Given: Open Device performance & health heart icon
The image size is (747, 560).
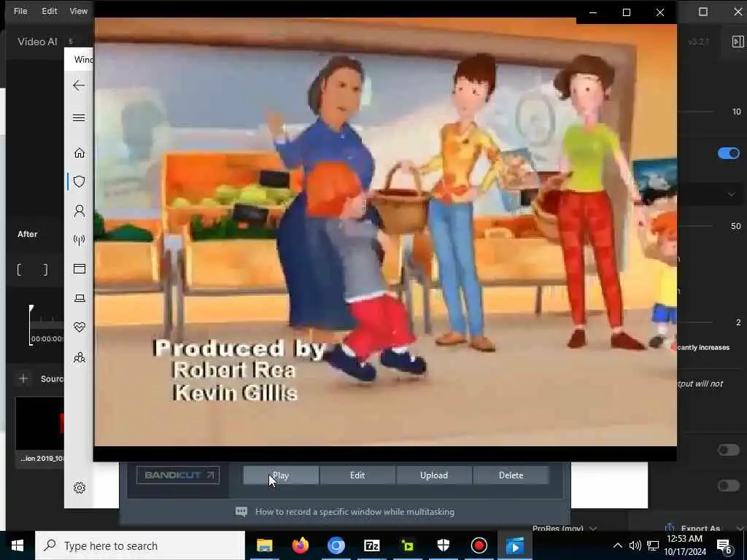Looking at the screenshot, I should coord(79,327).
